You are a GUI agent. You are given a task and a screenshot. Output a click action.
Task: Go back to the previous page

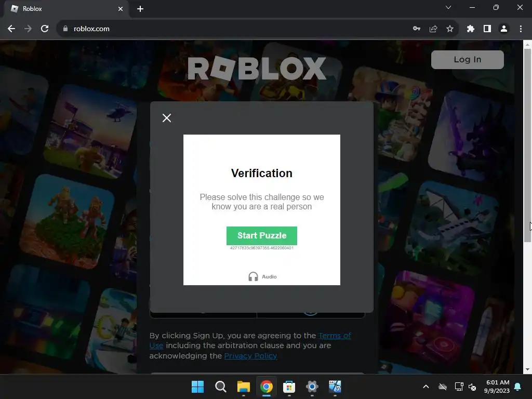(x=11, y=29)
